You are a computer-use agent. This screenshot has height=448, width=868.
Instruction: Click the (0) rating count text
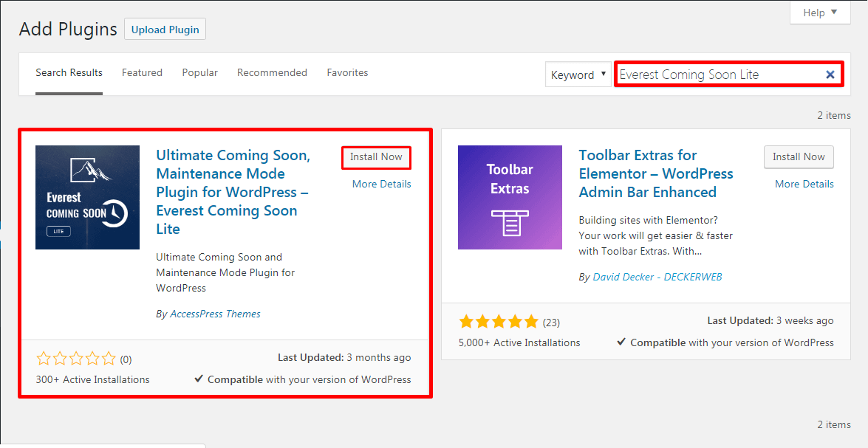tap(126, 359)
